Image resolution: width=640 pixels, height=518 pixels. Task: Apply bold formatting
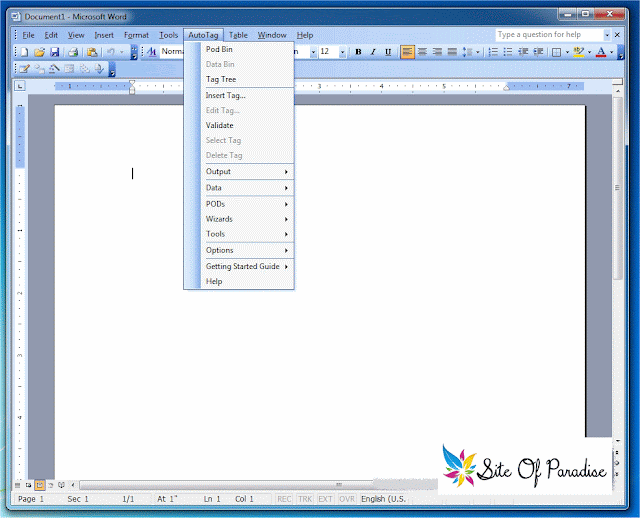click(358, 52)
